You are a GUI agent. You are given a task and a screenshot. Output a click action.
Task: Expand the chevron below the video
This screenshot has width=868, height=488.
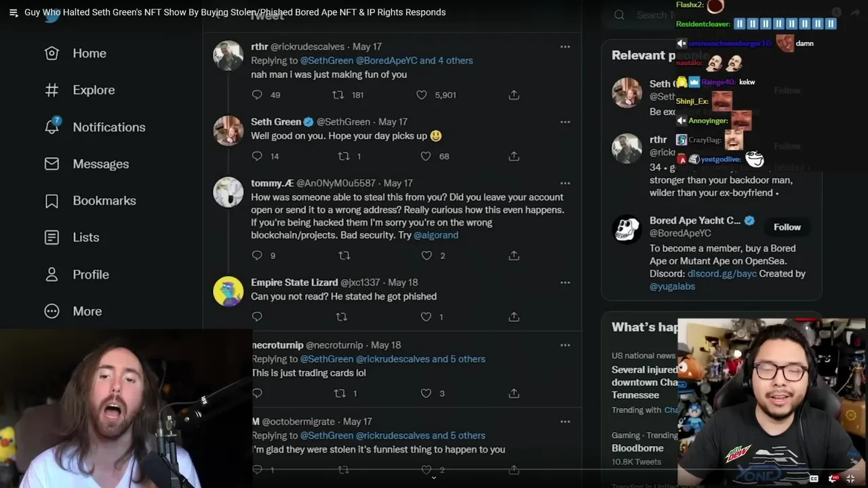pyautogui.click(x=434, y=478)
